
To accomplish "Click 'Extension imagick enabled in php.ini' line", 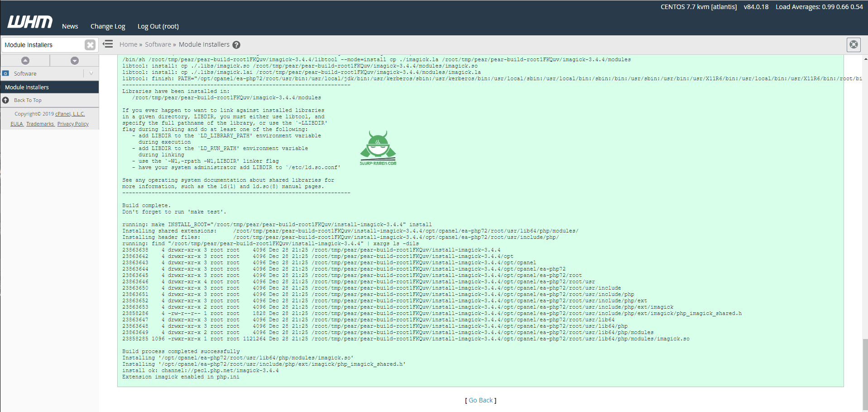I will coord(181,377).
